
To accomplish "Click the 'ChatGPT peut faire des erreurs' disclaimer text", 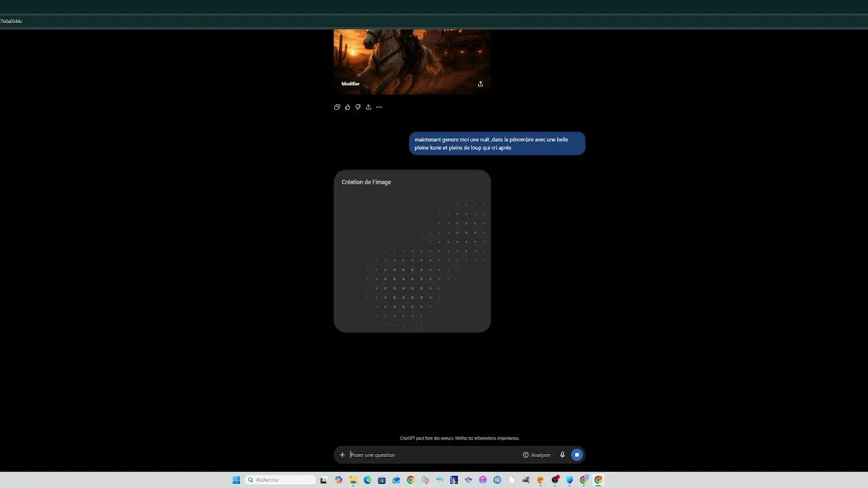I will point(460,439).
